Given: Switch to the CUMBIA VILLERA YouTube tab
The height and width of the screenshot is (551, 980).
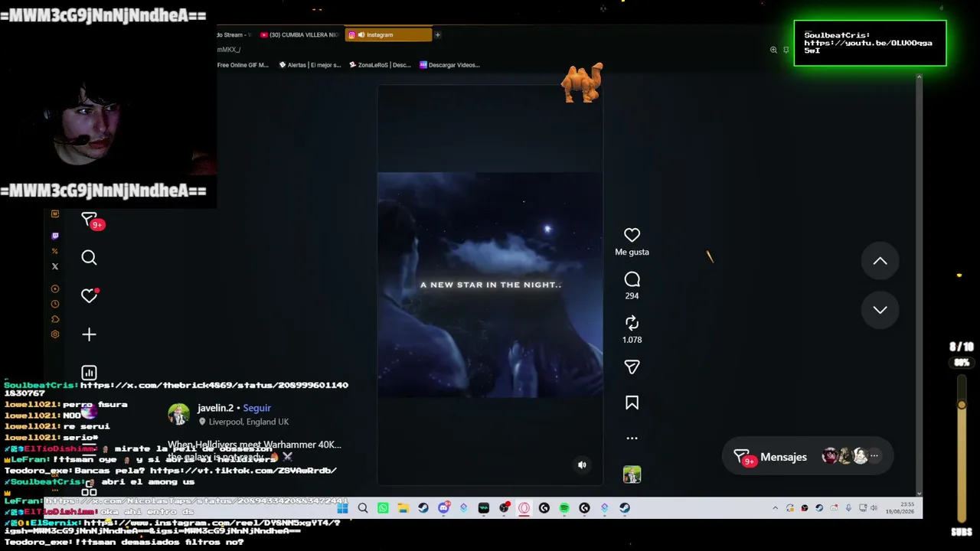Looking at the screenshot, I should click(x=299, y=34).
